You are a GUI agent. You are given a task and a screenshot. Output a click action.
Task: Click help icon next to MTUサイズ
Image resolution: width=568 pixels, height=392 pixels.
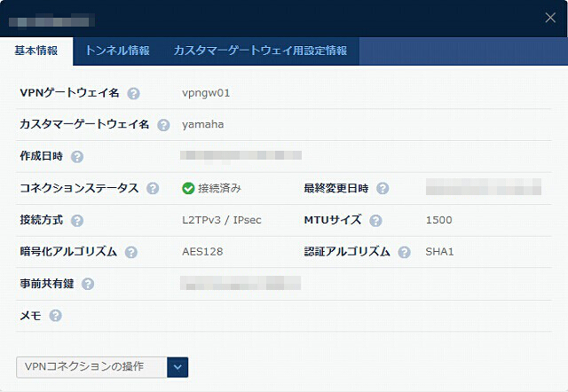click(375, 221)
